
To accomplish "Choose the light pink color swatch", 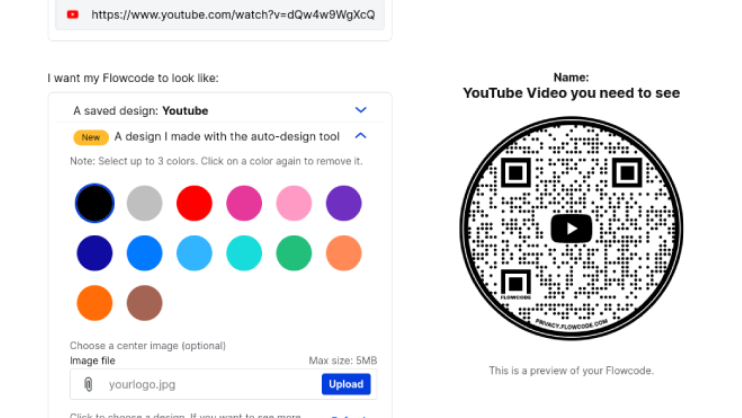I will tap(294, 203).
